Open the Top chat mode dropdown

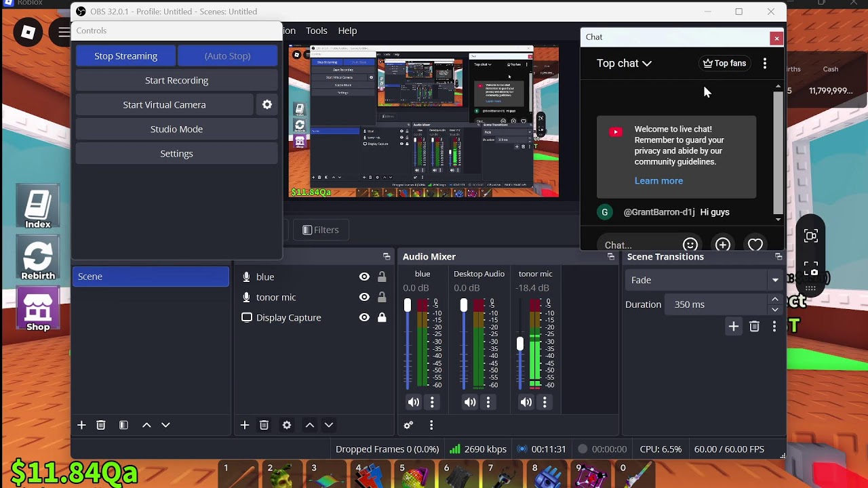[x=624, y=63]
